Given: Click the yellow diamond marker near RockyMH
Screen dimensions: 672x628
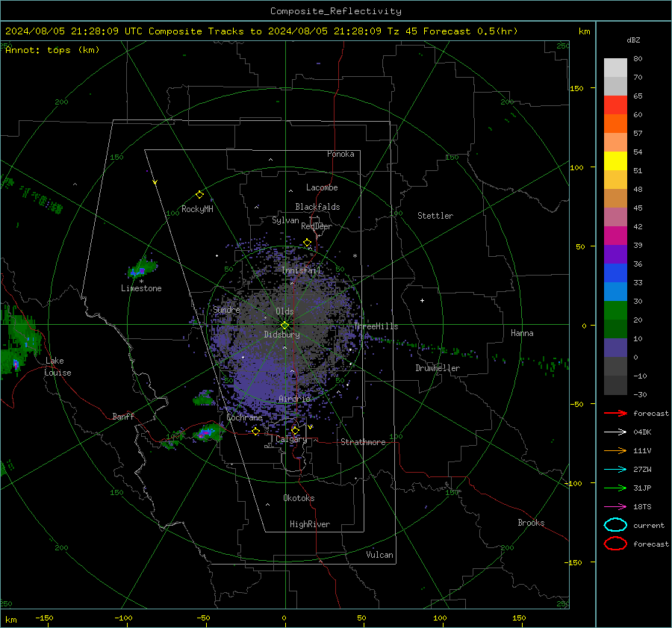Looking at the screenshot, I should tap(199, 195).
